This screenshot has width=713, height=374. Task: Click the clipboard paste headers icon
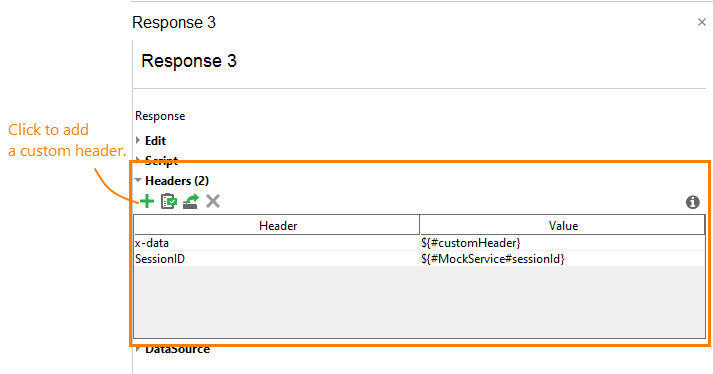[x=169, y=201]
